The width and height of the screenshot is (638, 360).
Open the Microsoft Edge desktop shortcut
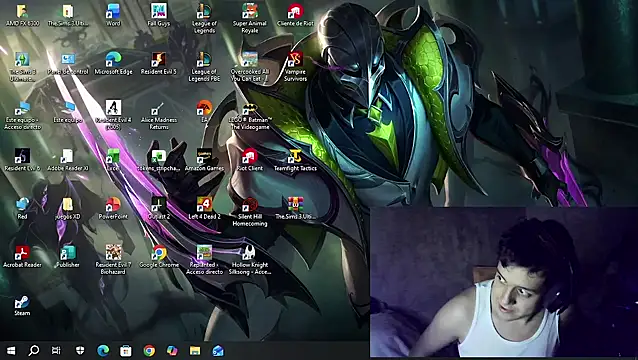(x=113, y=63)
